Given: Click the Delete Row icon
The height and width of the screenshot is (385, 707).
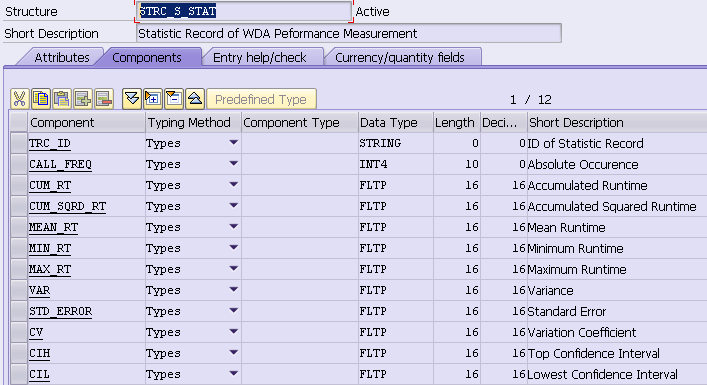Looking at the screenshot, I should pos(104,99).
